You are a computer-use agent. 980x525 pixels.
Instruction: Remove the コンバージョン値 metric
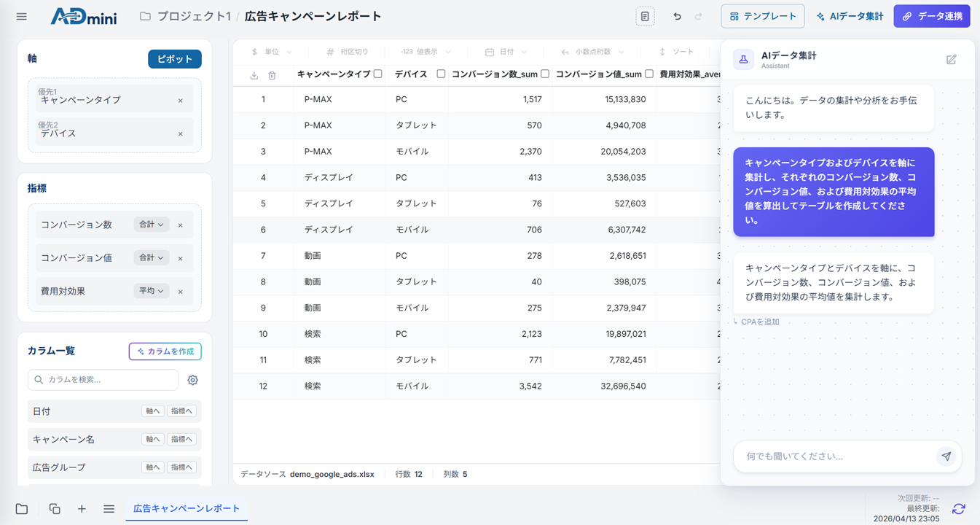(181, 259)
